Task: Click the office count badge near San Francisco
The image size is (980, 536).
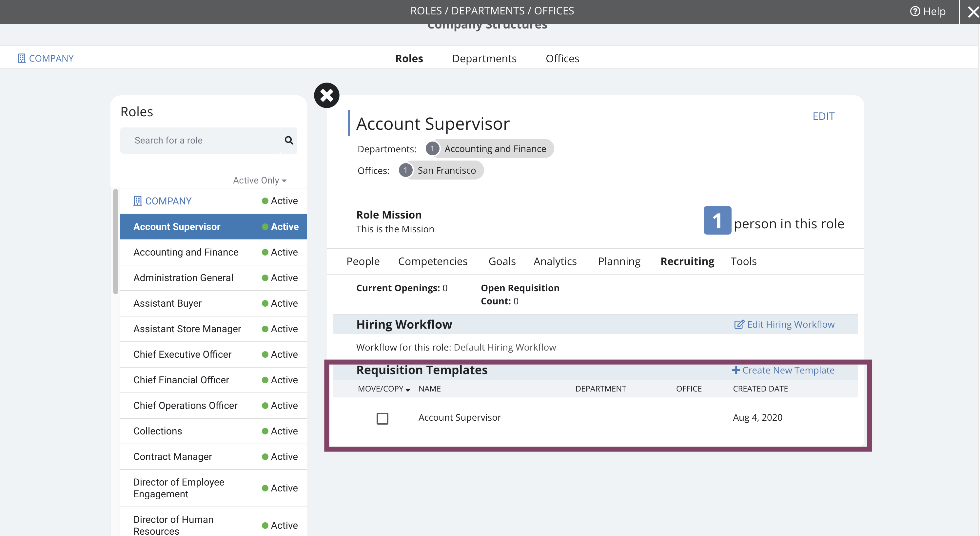Action: (405, 170)
